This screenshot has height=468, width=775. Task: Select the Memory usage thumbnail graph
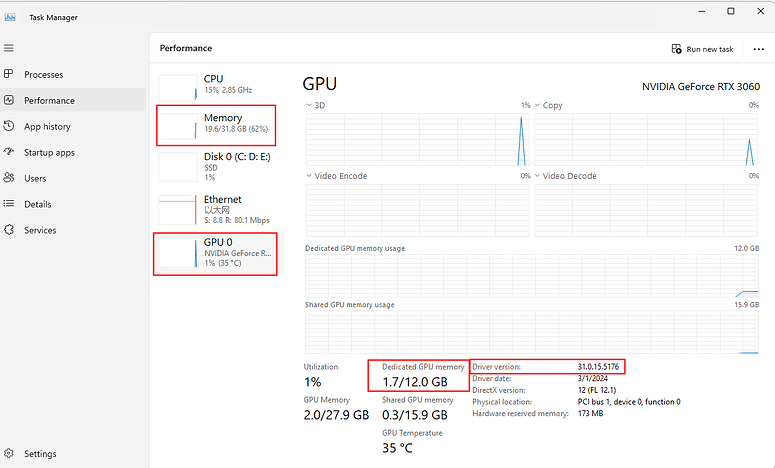tap(179, 125)
